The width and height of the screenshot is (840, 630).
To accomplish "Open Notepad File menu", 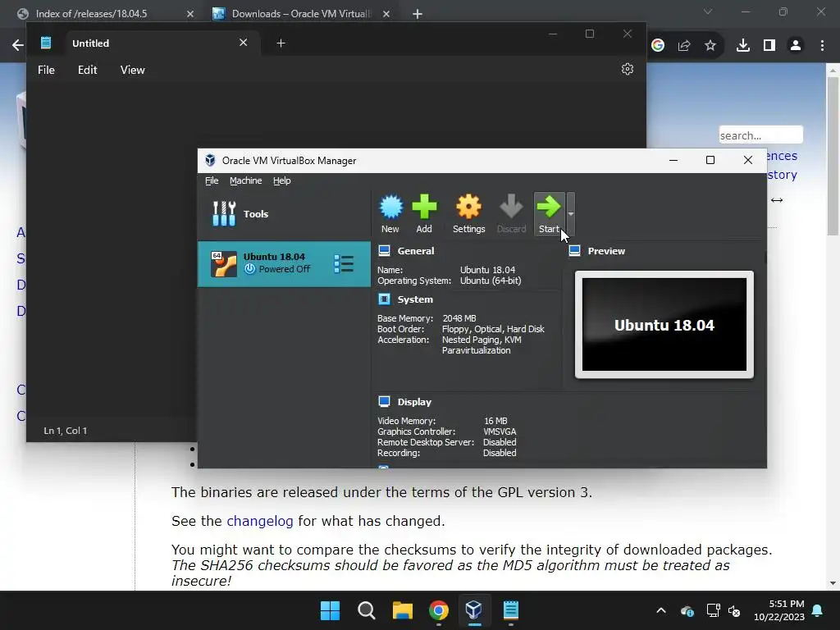I will [46, 70].
